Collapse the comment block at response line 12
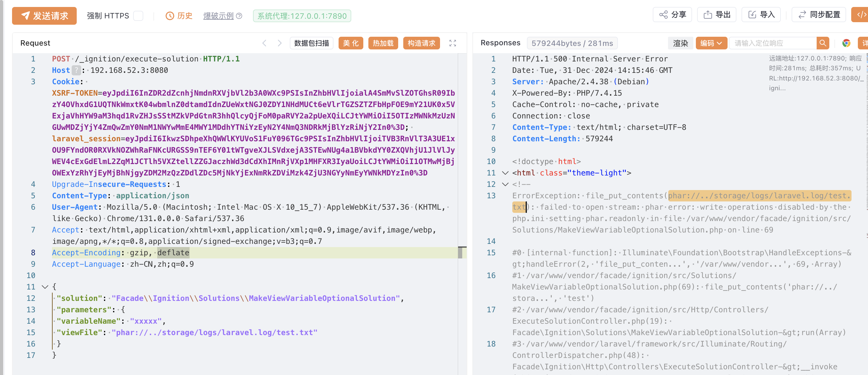The height and width of the screenshot is (375, 868). (x=505, y=184)
